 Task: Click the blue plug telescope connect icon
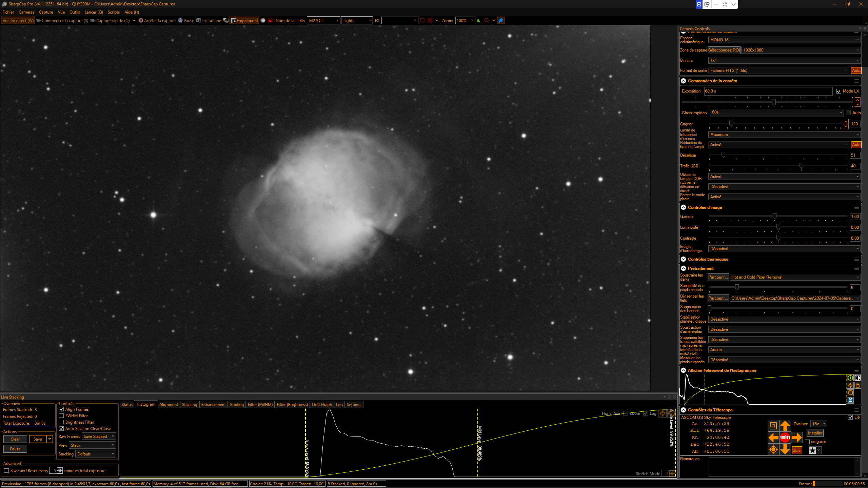[501, 21]
